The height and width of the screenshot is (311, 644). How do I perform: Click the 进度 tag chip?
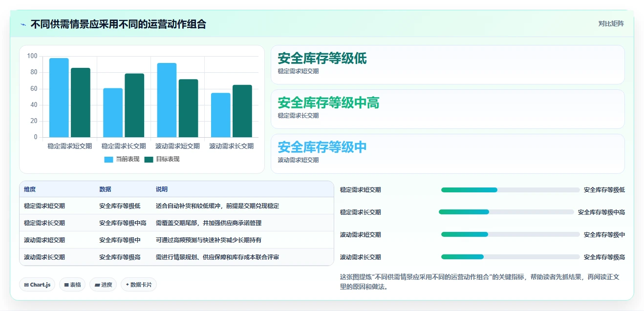(103, 285)
